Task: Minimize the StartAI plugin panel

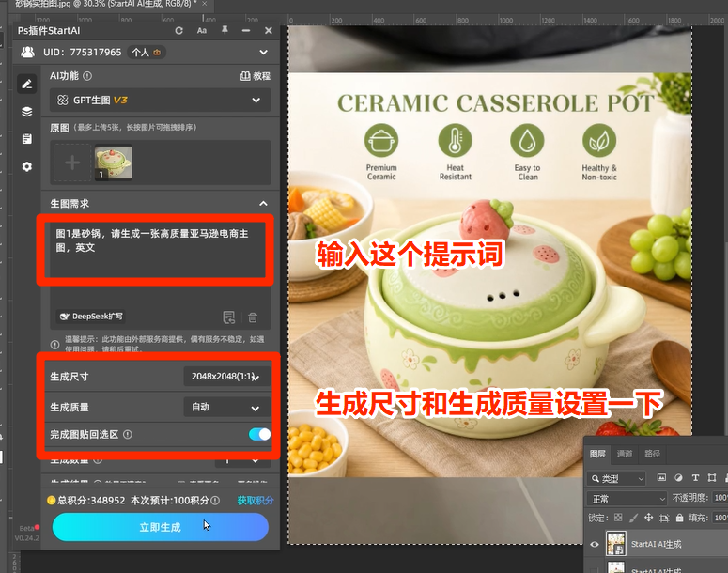Action: coord(246,31)
